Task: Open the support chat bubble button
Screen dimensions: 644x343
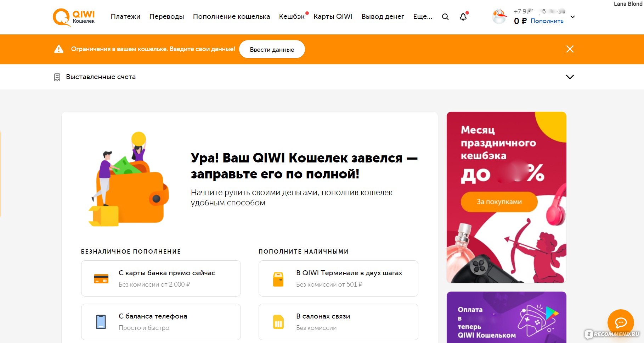Action: 621,322
